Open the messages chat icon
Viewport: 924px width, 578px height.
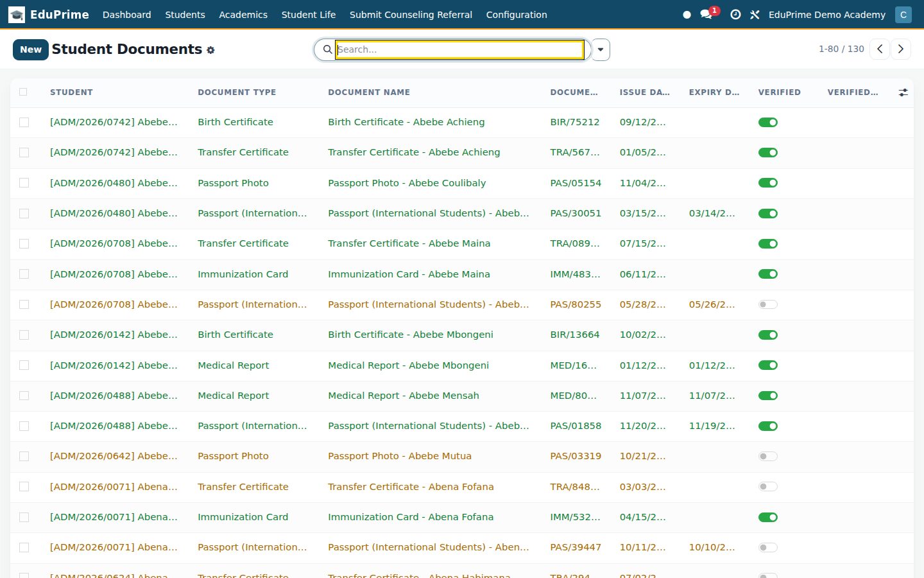point(706,14)
